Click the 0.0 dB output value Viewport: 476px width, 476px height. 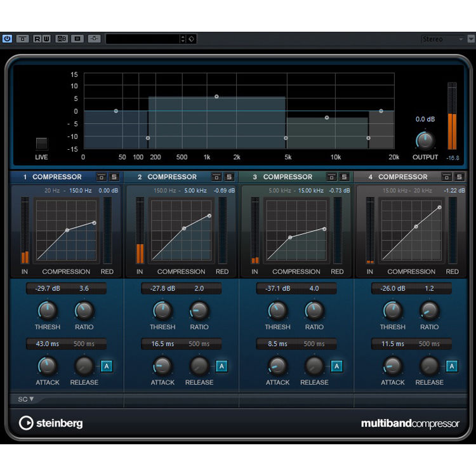pyautogui.click(x=425, y=119)
